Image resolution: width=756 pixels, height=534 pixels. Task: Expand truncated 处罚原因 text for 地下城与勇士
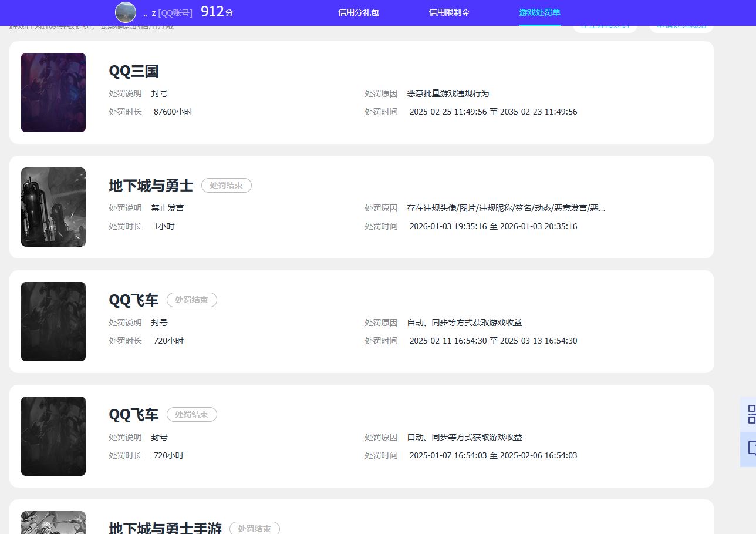[506, 208]
